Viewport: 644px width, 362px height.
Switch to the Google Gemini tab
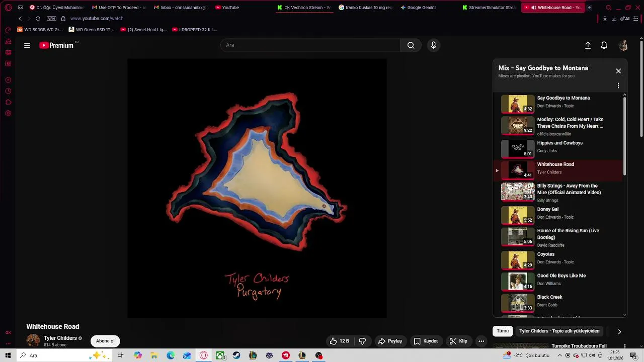click(418, 8)
